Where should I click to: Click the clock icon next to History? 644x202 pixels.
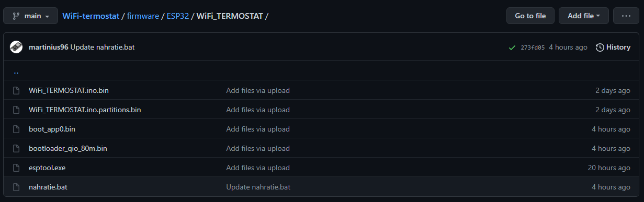tap(600, 47)
